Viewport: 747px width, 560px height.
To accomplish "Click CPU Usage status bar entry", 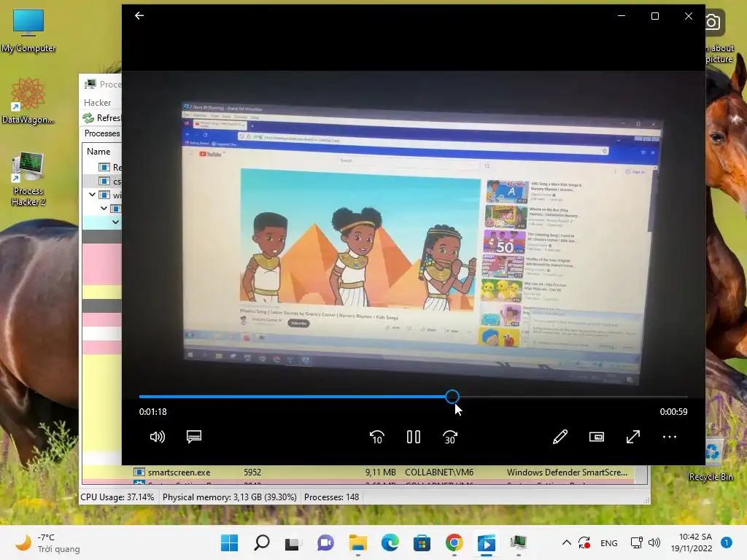I will (117, 497).
